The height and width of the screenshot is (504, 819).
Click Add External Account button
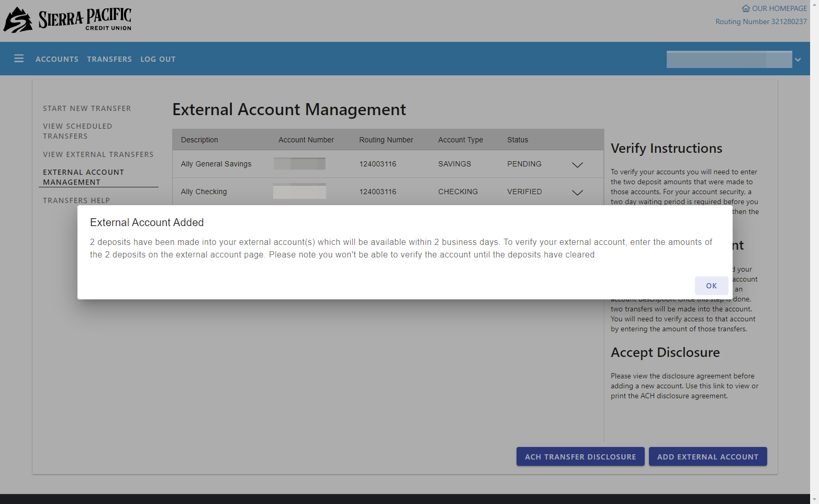pos(708,456)
